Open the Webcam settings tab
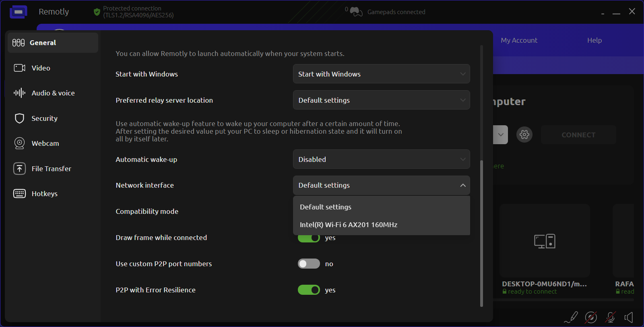The height and width of the screenshot is (327, 644). (x=53, y=143)
